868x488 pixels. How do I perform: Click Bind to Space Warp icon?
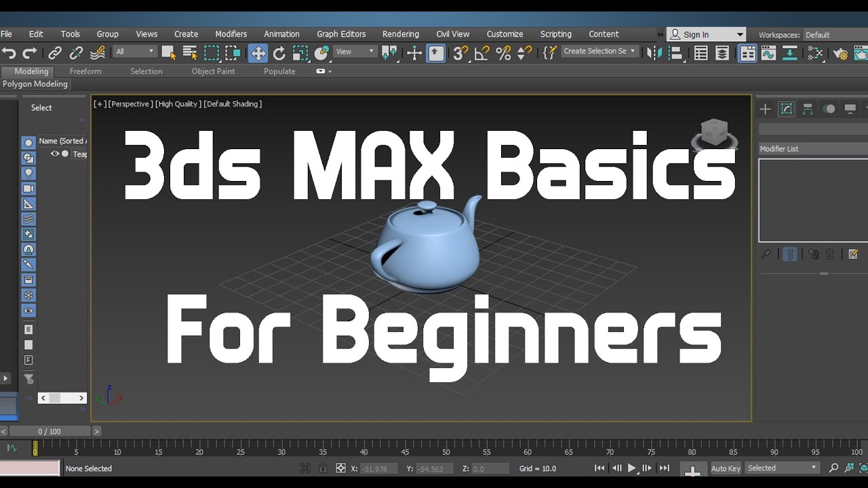coord(98,53)
